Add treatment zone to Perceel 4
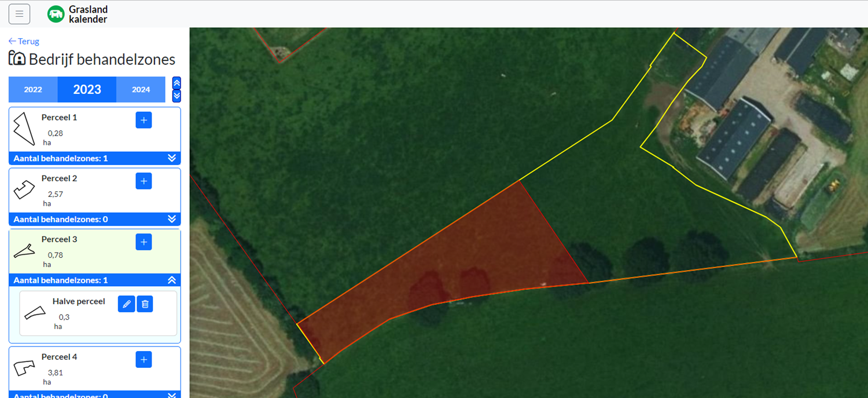Screen dimensions: 868x398 (x=144, y=360)
